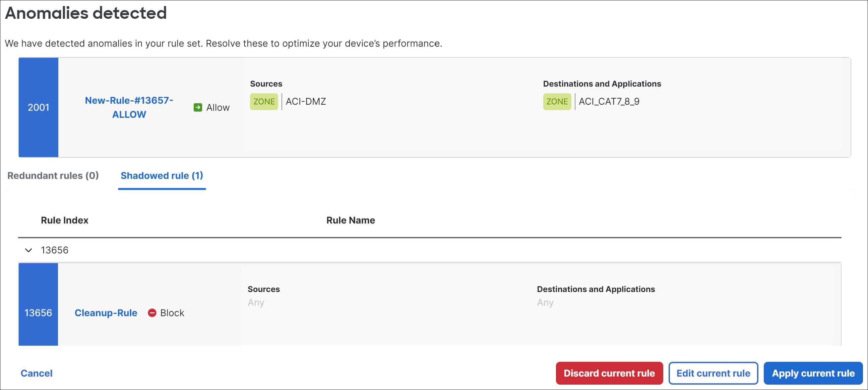Click the green Allow arrow icon
The height and width of the screenshot is (390, 868).
coord(198,107)
